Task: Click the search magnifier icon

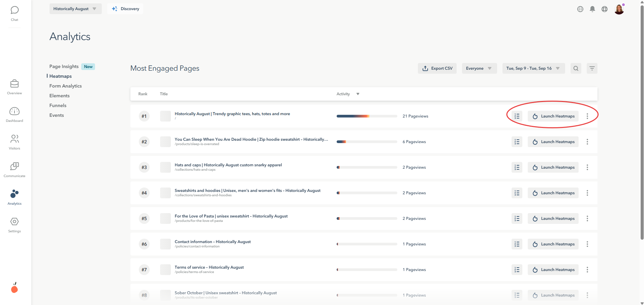Action: pyautogui.click(x=576, y=68)
